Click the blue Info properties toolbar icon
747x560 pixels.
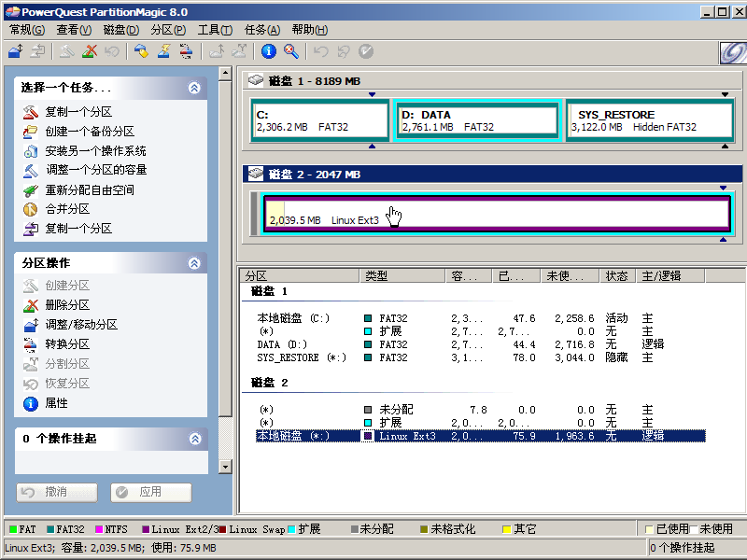pyautogui.click(x=269, y=51)
